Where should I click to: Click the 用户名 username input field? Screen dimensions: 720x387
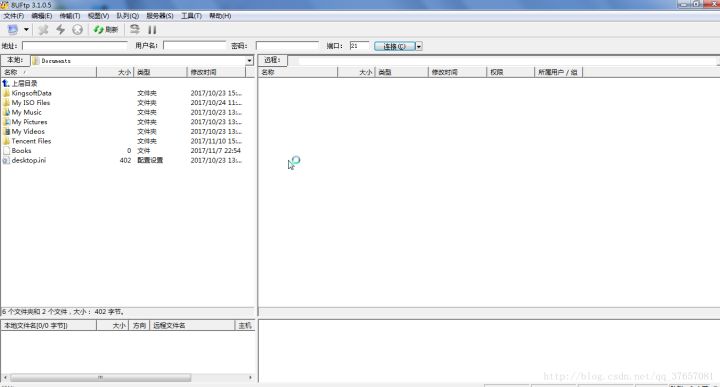point(195,46)
